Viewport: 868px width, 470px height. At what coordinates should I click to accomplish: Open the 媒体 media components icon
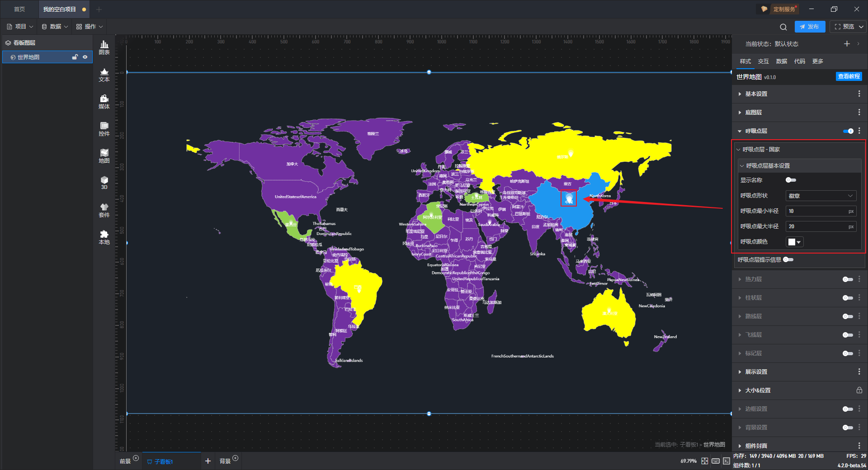point(104,101)
